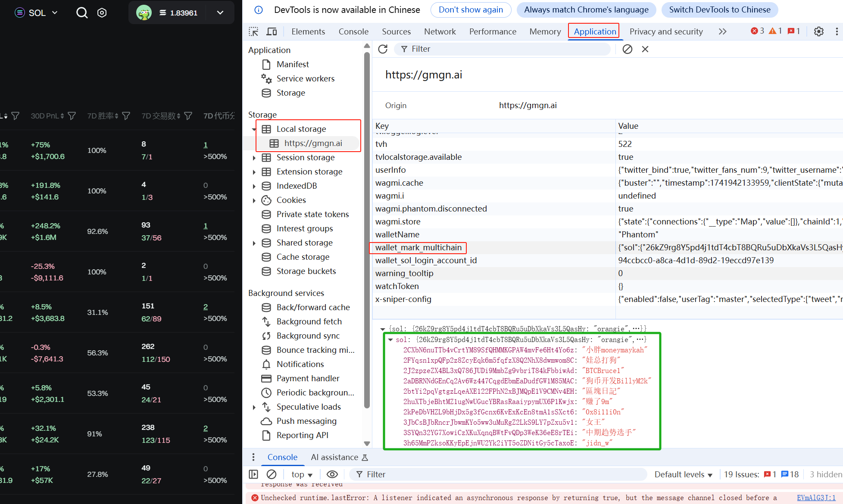Click Always match Chrome's language
Screen dimensions: 843x504
coord(586,9)
